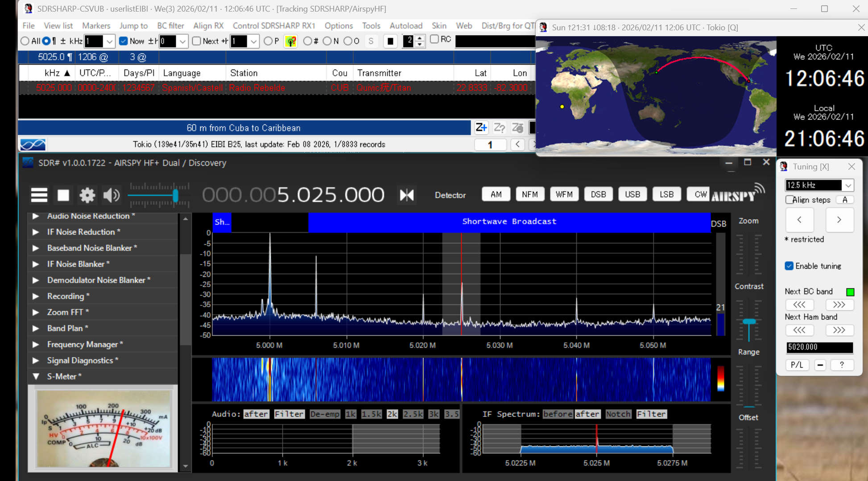The width and height of the screenshot is (868, 481).
Task: Toggle the Enable tuning checkbox
Action: [x=789, y=266]
